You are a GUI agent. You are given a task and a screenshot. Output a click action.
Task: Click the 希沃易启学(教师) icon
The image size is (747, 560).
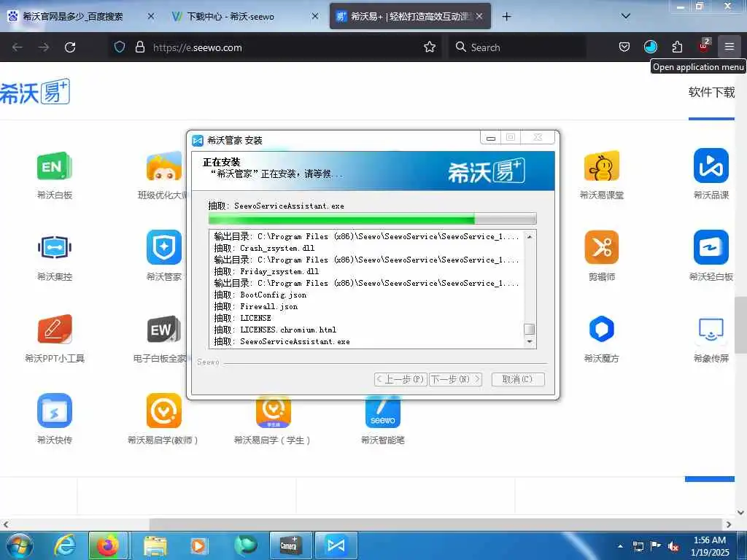164,411
